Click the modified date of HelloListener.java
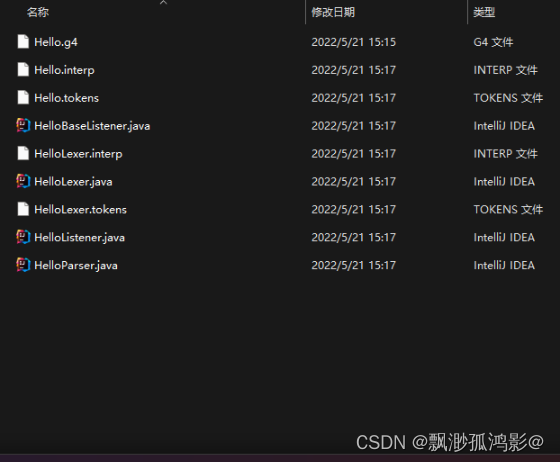The width and height of the screenshot is (560, 462). 354,237
